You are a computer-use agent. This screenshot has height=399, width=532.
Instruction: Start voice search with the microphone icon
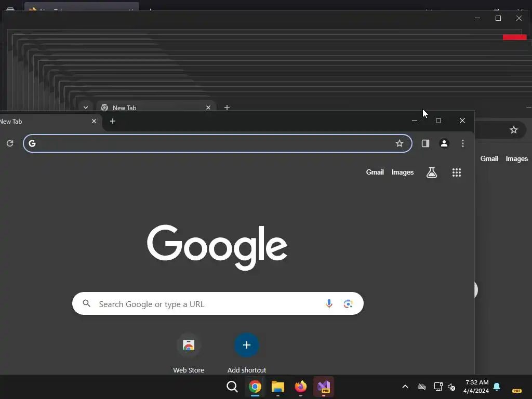point(329,303)
